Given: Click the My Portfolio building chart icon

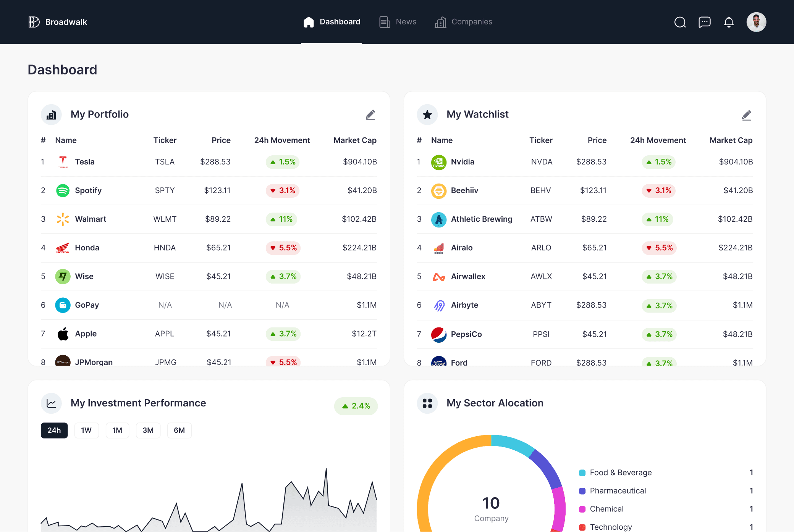Looking at the screenshot, I should point(51,114).
